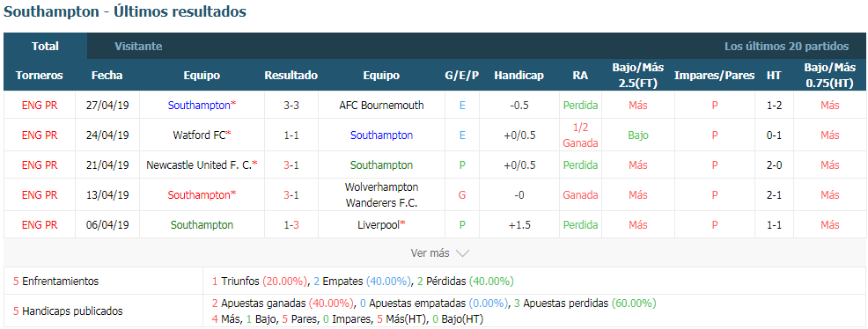This screenshot has height=329, width=868.
Task: Click the Impares/Pares column header
Action: coord(715,75)
